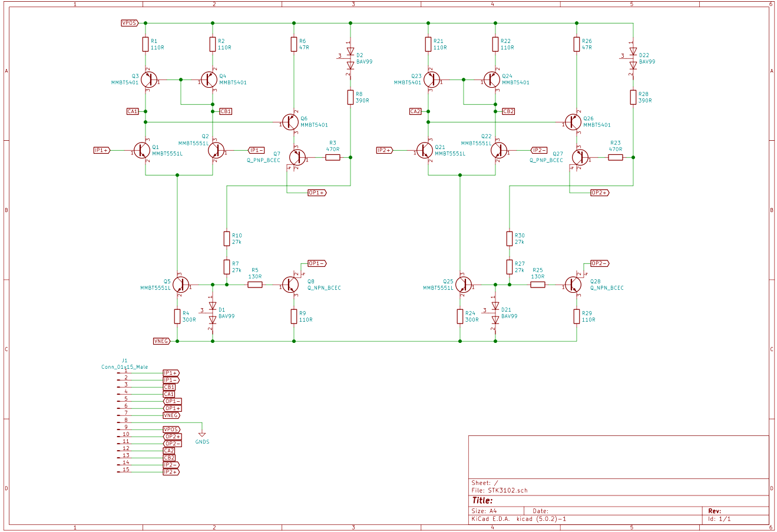This screenshot has height=532, width=777.
Task: Click resistor R25 130R
Action: point(538,285)
